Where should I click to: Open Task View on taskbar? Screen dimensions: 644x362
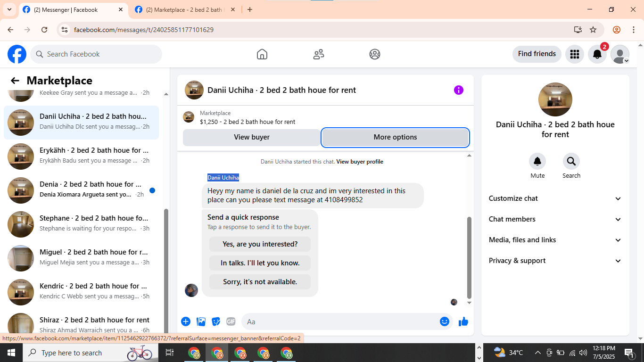170,353
